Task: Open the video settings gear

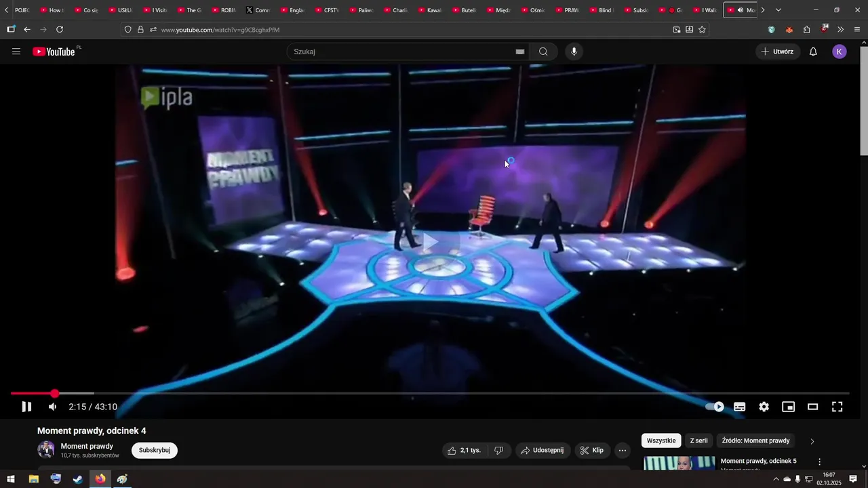Action: (x=764, y=407)
